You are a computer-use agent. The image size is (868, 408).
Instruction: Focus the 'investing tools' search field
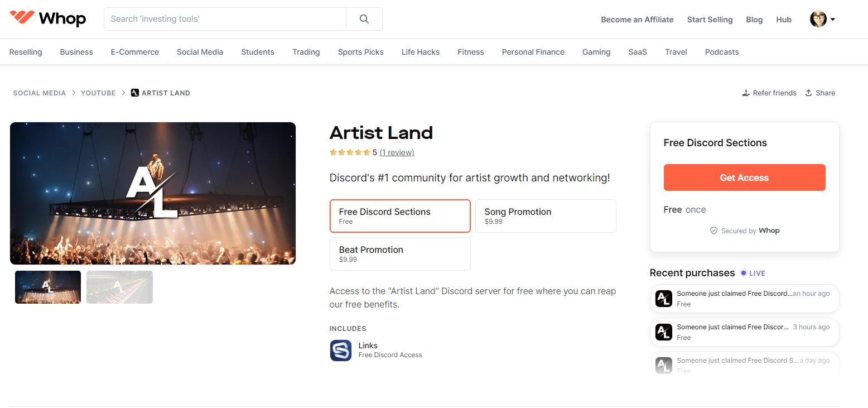(225, 19)
